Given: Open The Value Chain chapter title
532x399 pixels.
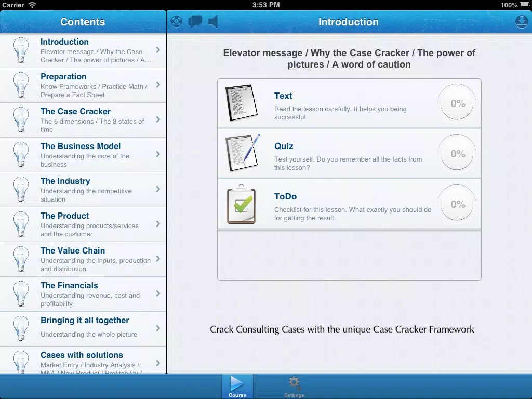Looking at the screenshot, I should click(x=73, y=251).
